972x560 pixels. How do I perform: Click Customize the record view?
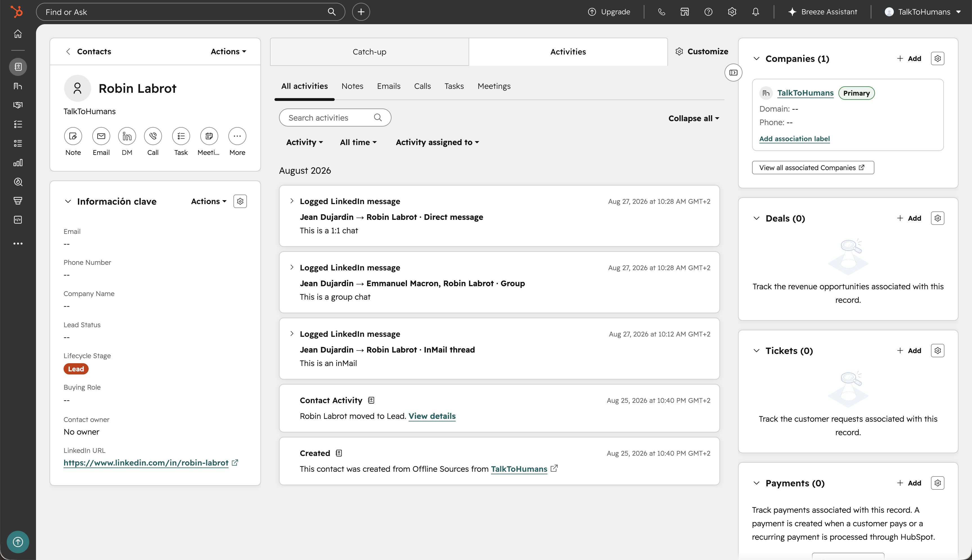(x=702, y=51)
